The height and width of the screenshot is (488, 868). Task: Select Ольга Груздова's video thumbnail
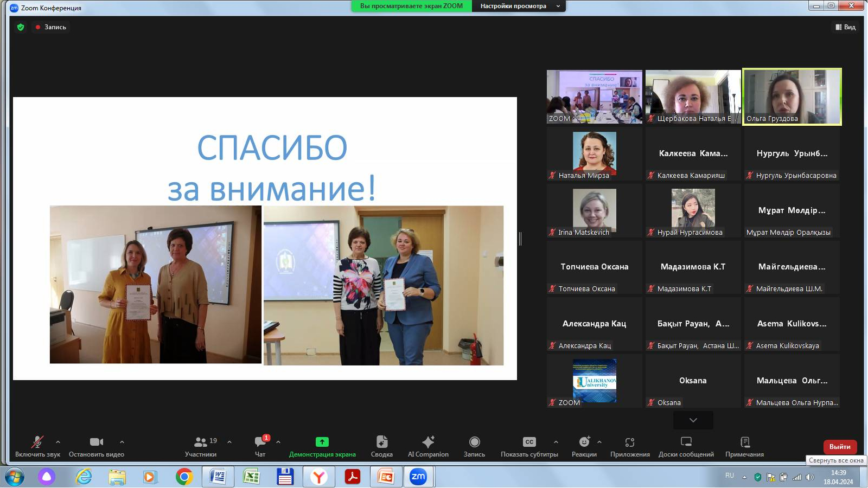click(792, 97)
